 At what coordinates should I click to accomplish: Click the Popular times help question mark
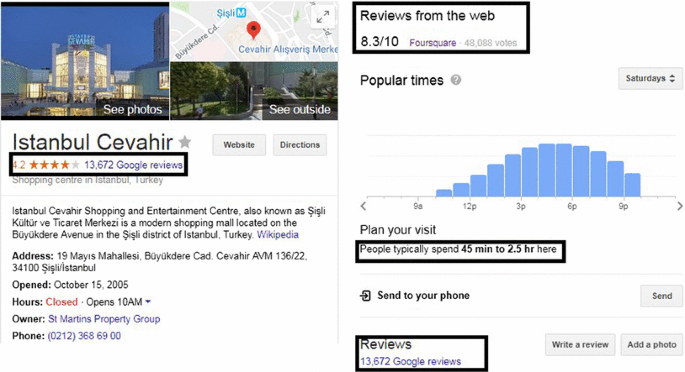click(456, 80)
